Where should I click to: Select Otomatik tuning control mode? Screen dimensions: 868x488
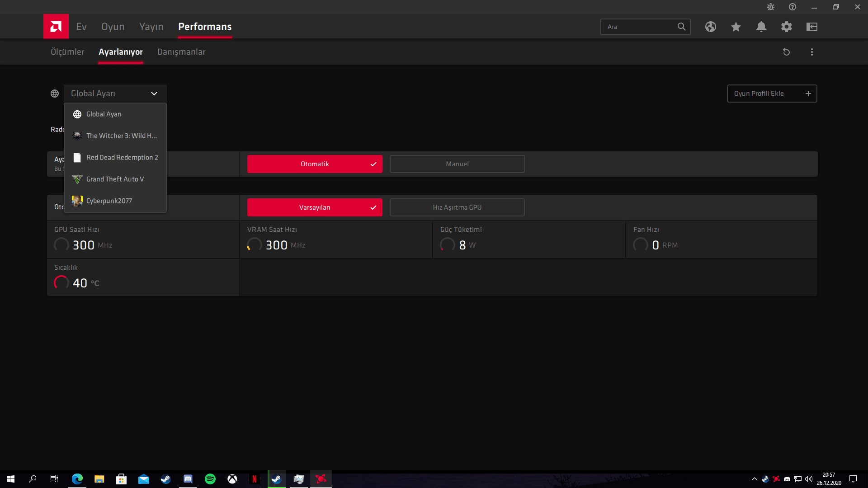315,164
